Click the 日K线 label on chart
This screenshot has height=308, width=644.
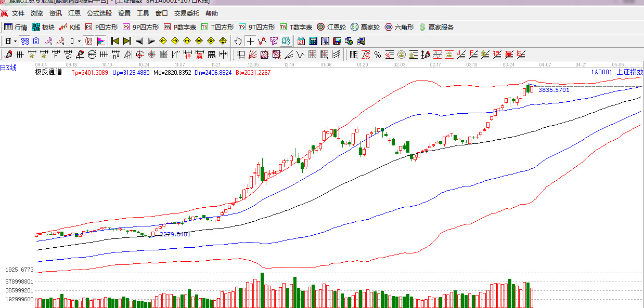tap(8, 68)
